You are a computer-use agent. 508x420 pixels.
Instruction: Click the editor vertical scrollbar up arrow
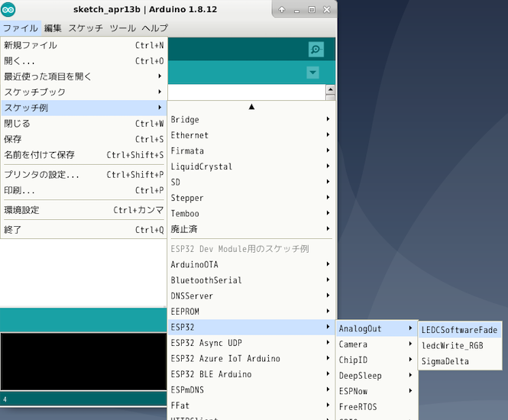pos(330,90)
